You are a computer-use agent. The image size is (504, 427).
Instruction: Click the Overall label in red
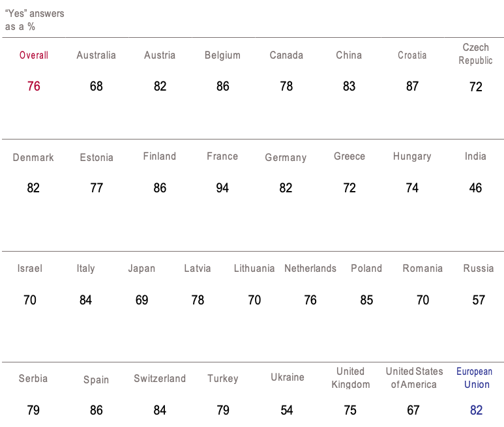[34, 55]
